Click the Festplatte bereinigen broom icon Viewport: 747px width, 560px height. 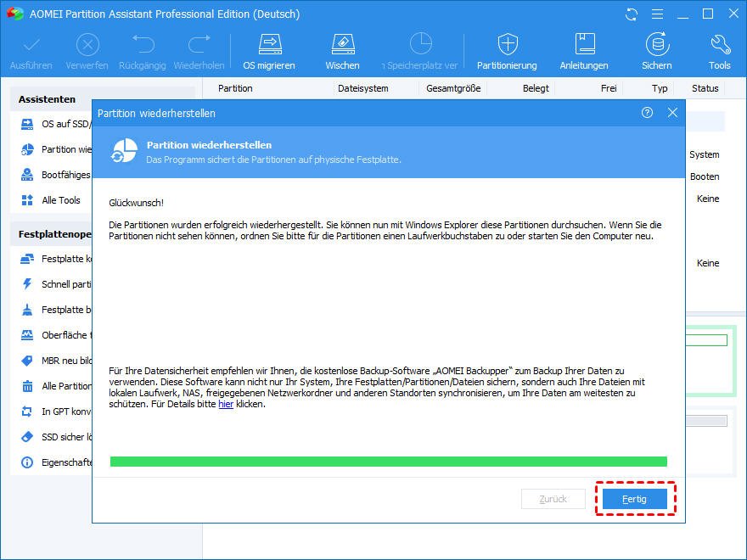27,310
